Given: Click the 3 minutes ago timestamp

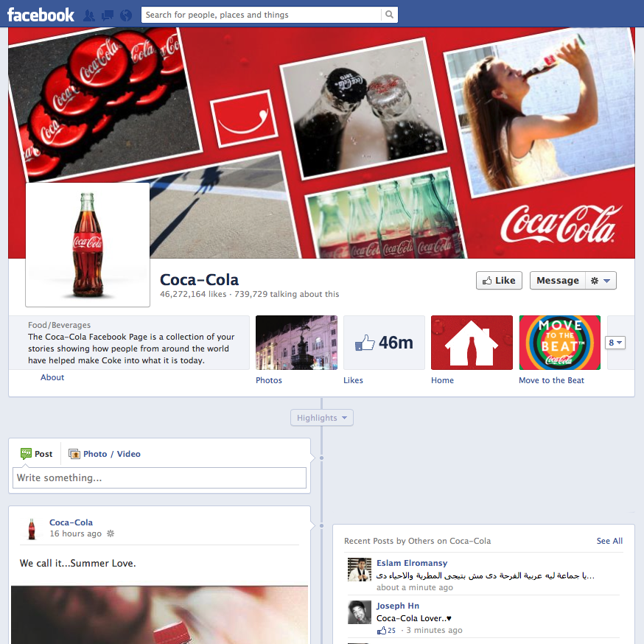Looking at the screenshot, I should point(435,630).
